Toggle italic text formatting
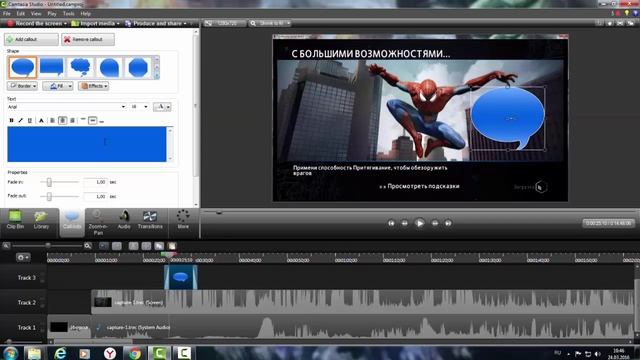Screen dimensions: 640x360 pos(20,120)
